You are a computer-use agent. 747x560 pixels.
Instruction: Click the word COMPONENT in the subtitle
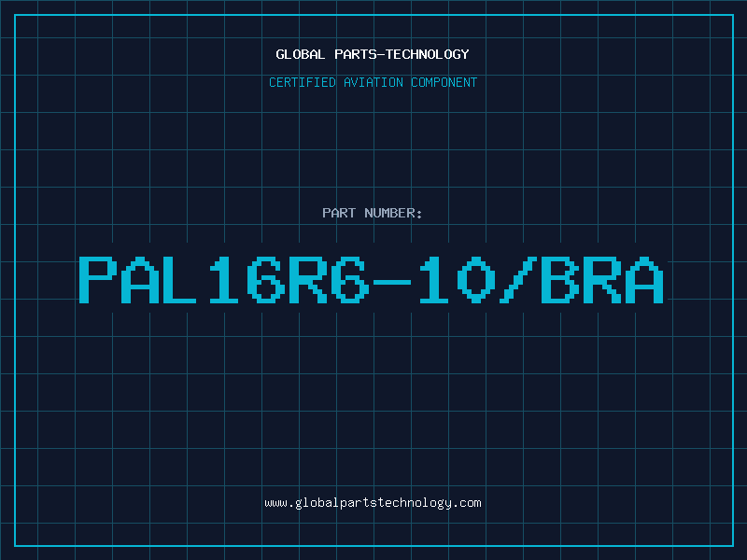coord(444,82)
